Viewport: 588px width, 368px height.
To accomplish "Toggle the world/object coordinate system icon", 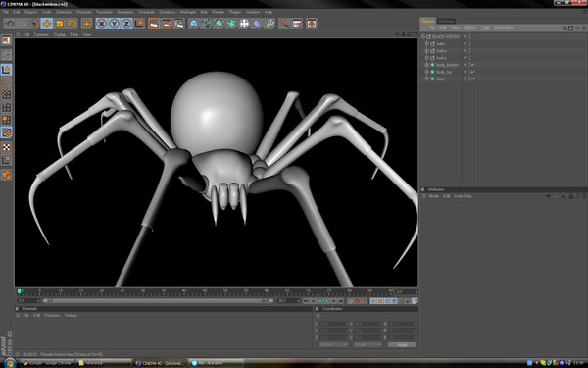I will coord(139,24).
